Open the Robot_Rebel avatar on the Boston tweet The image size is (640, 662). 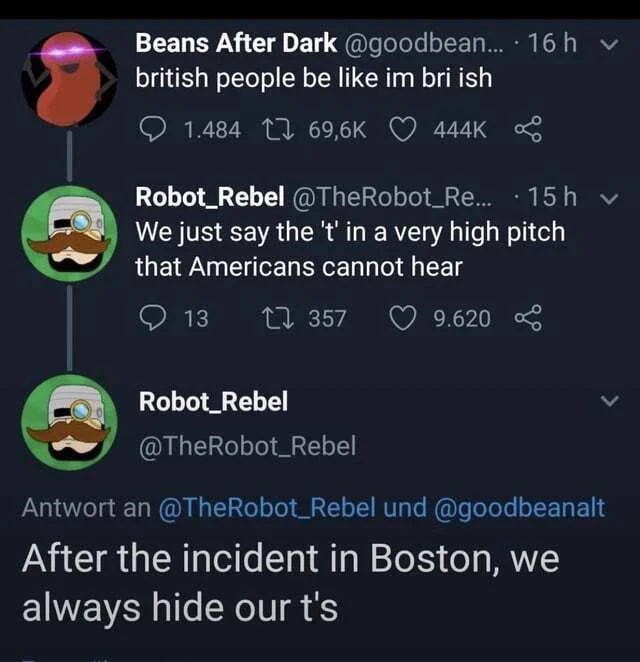[x=70, y=422]
